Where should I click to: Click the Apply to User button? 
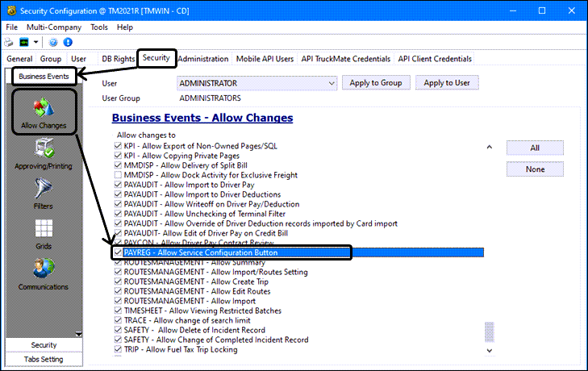tap(447, 83)
